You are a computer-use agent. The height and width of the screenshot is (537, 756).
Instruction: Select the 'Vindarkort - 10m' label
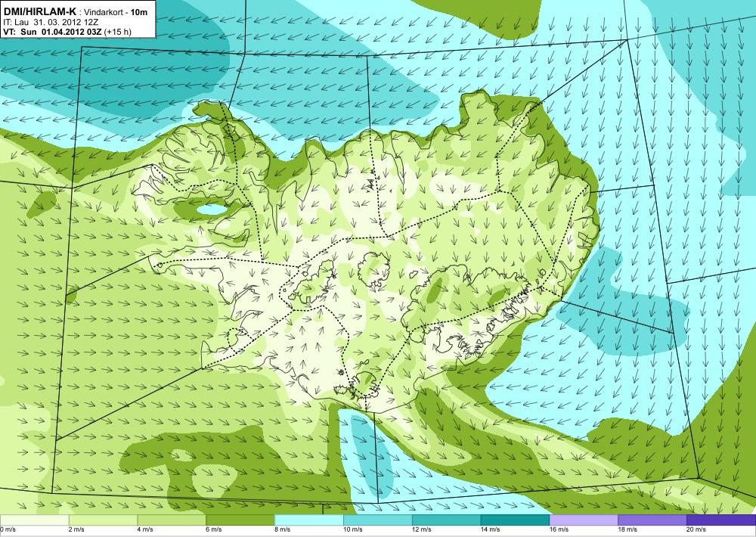click(x=116, y=13)
